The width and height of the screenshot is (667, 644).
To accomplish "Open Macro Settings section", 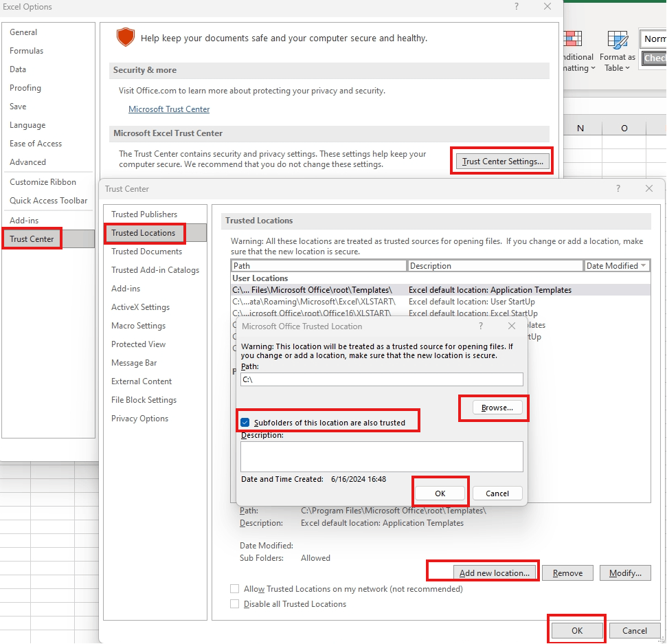I will (138, 326).
